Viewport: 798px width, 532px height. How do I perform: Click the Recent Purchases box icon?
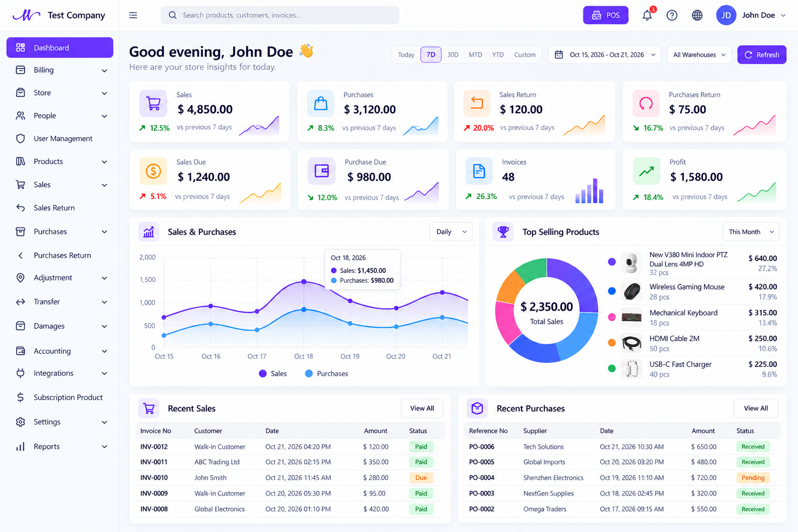pyautogui.click(x=477, y=408)
